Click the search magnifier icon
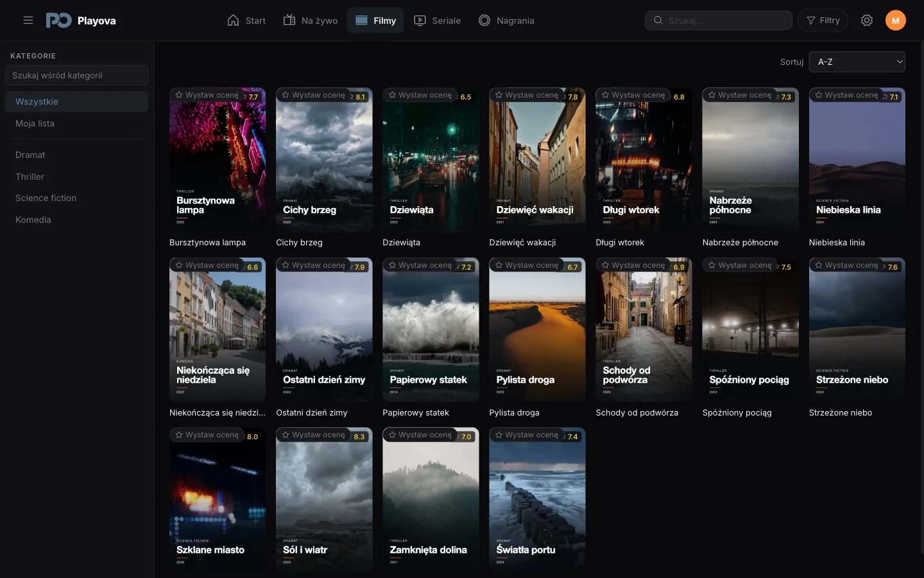Screen dimensions: 924x578 (658, 21)
